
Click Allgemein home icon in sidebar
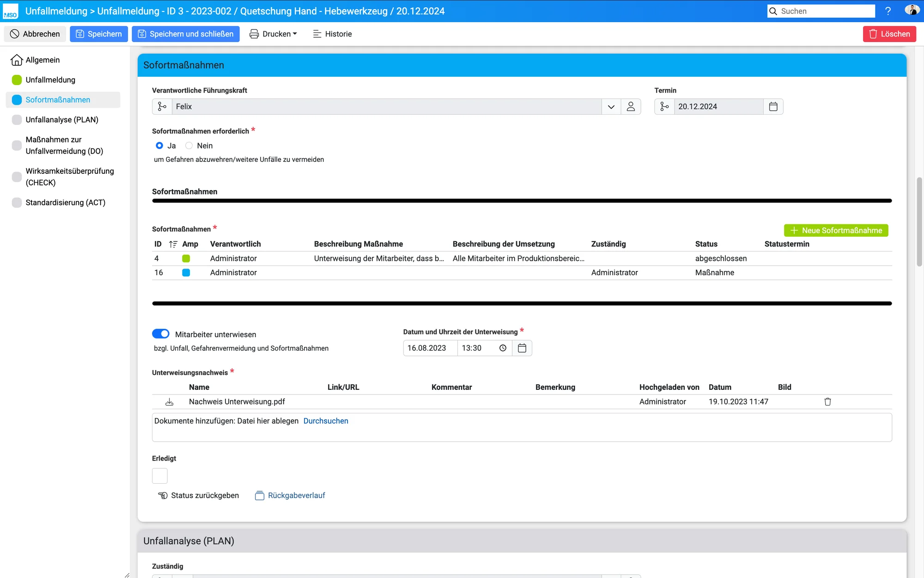17,60
